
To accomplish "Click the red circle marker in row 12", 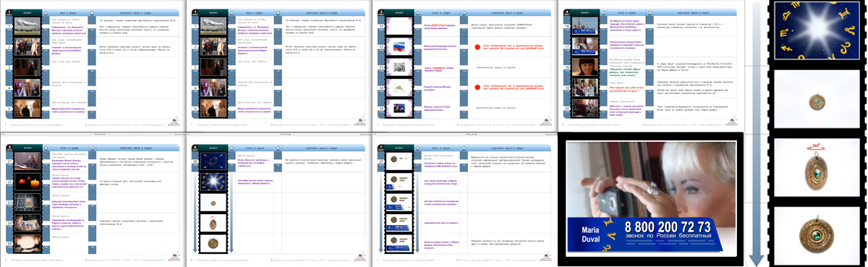I will tap(477, 46).
